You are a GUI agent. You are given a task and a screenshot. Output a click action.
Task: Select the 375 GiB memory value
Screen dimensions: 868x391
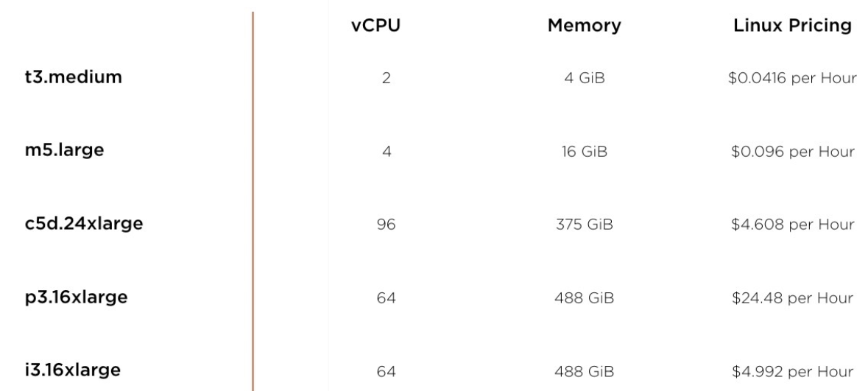tap(585, 225)
